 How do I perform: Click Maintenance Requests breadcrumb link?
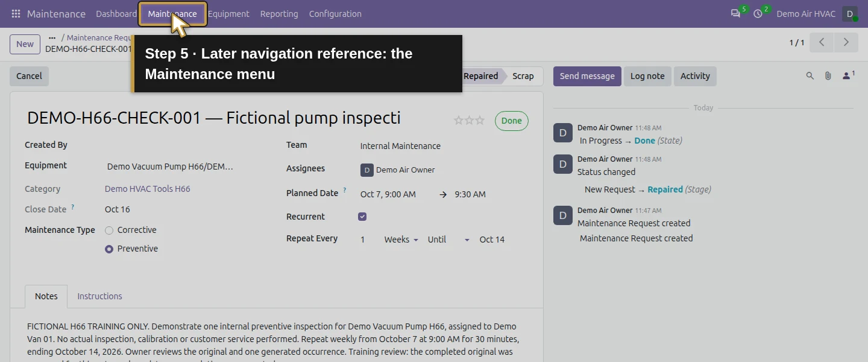point(99,37)
